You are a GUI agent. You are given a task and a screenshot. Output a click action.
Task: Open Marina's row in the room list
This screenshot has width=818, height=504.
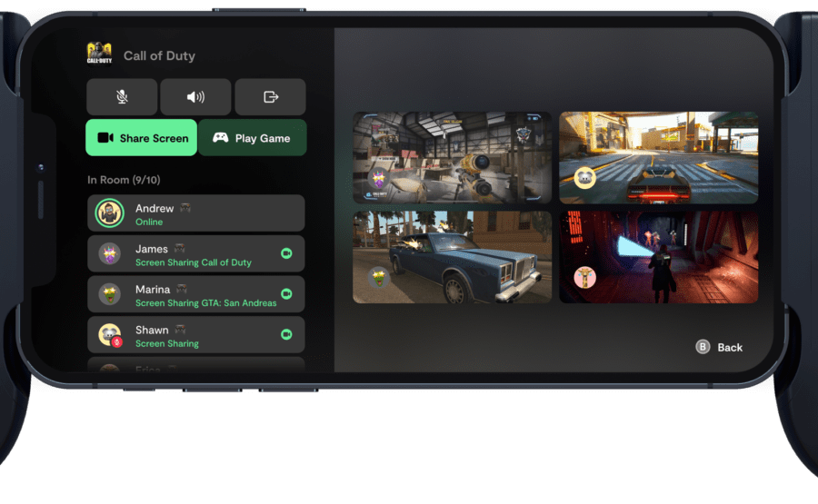(196, 294)
